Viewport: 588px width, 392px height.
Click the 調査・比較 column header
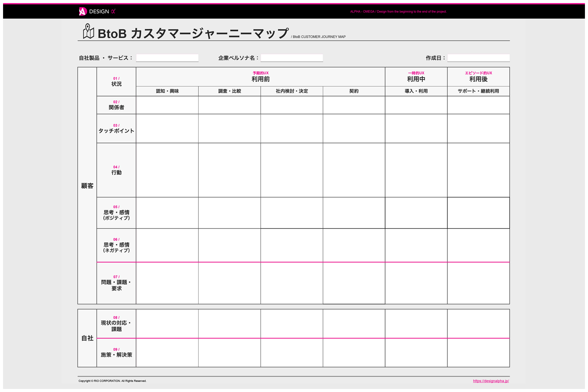(x=229, y=91)
